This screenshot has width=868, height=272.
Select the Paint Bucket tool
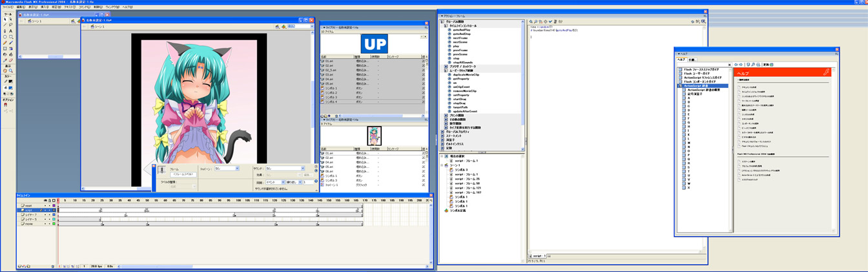click(11, 54)
